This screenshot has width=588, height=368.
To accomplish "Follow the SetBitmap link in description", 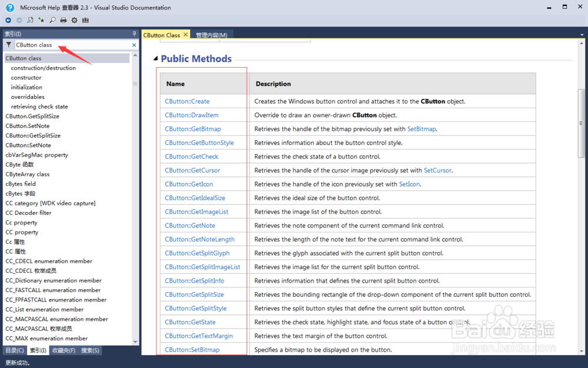I will [x=422, y=129].
